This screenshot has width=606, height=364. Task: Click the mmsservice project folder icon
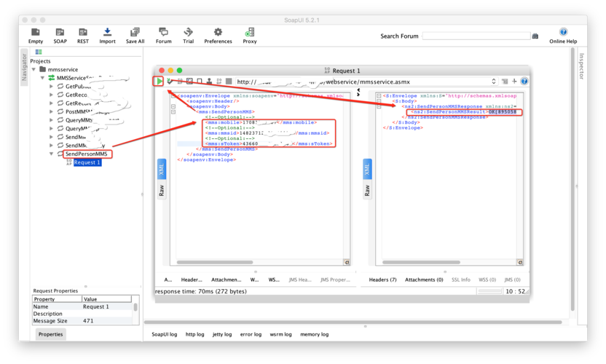pos(42,69)
